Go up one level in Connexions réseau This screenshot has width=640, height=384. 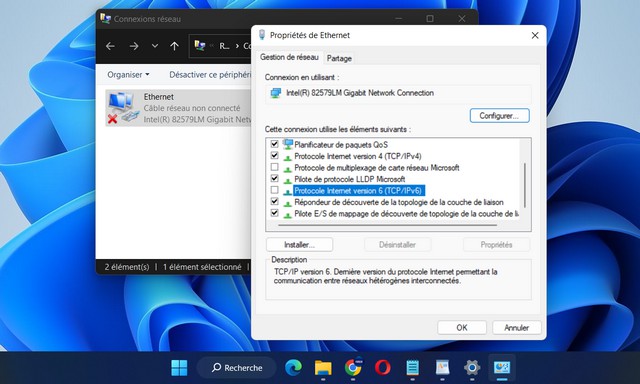pos(174,46)
